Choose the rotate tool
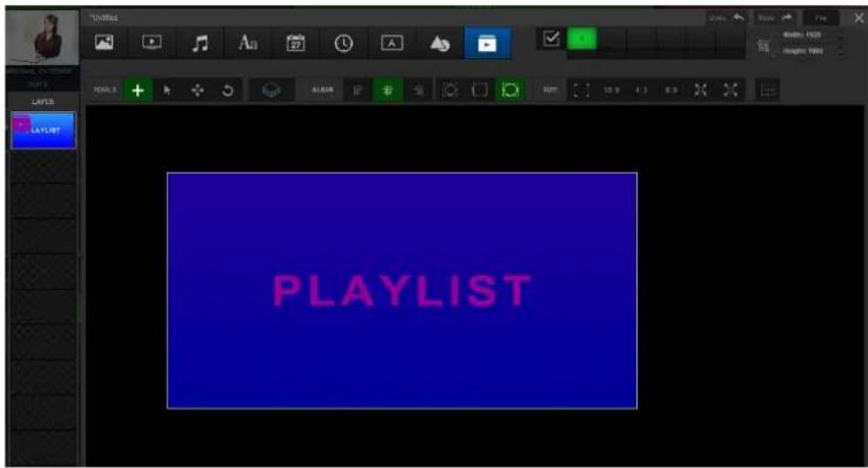The height and width of the screenshot is (468, 868). click(228, 90)
